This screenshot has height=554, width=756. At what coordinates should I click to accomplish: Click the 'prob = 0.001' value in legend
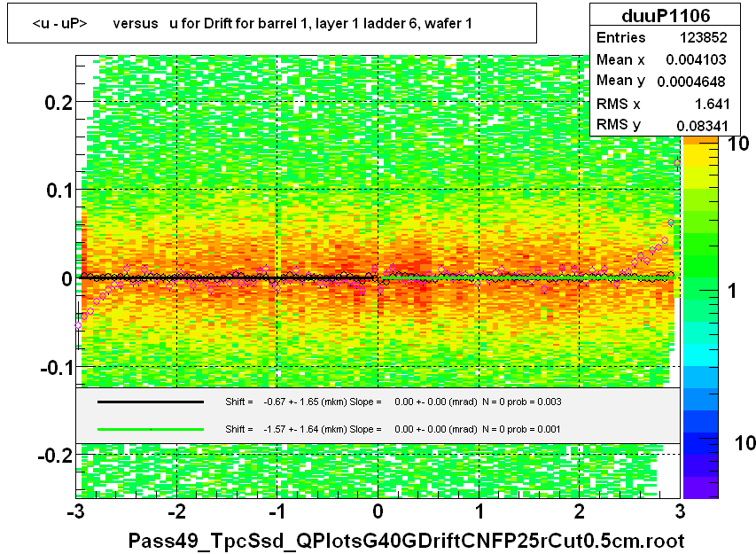pos(534,429)
